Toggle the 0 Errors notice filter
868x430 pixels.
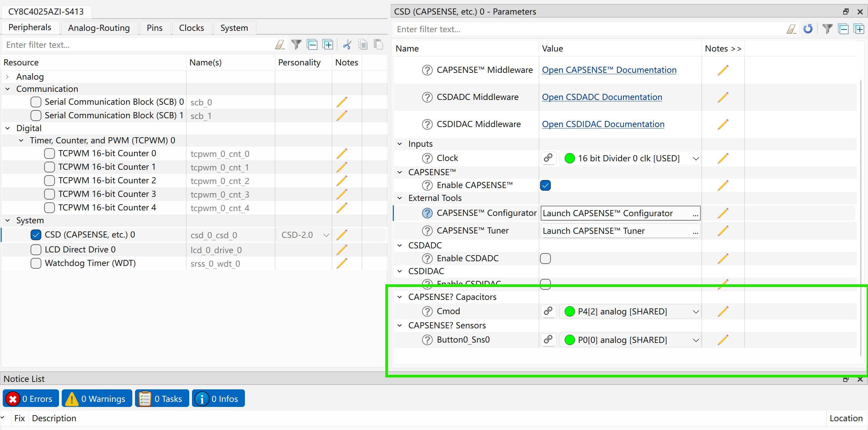click(x=31, y=399)
